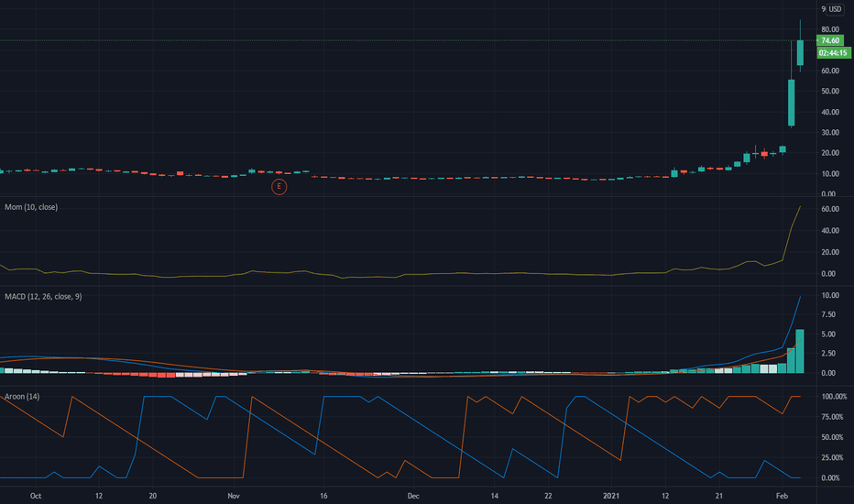
Task: Click the 50.00 price axis label
Action: pos(830,91)
